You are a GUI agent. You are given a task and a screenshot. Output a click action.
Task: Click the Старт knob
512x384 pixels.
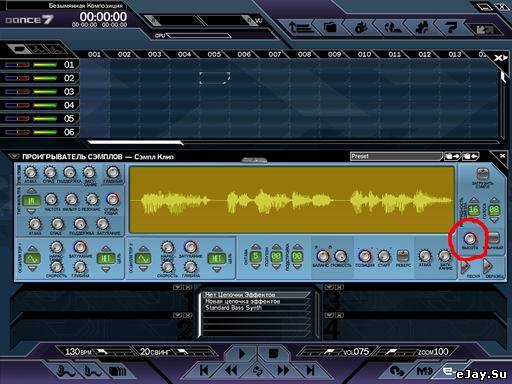[x=384, y=256]
